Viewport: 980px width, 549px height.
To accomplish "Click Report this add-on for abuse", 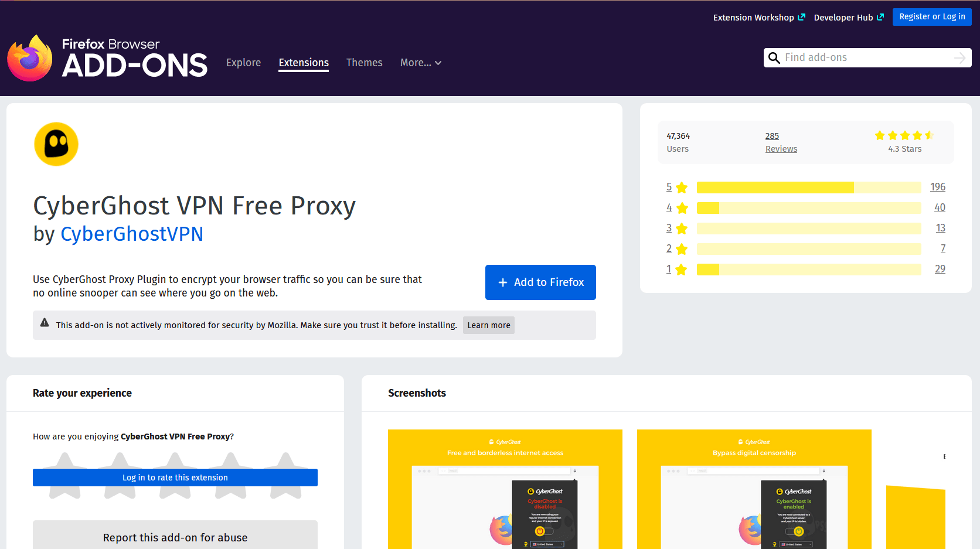I will coord(175,537).
